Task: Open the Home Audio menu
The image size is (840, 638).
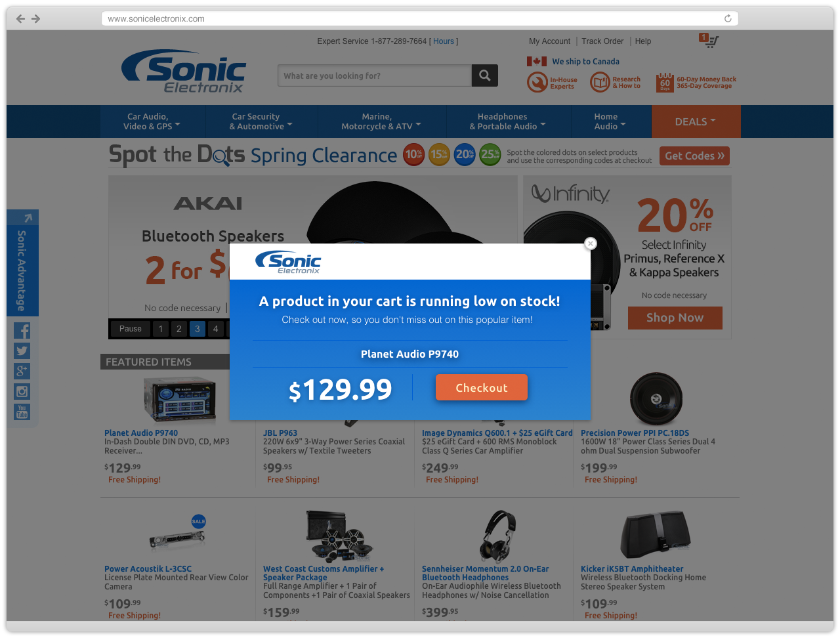Action: [x=610, y=121]
